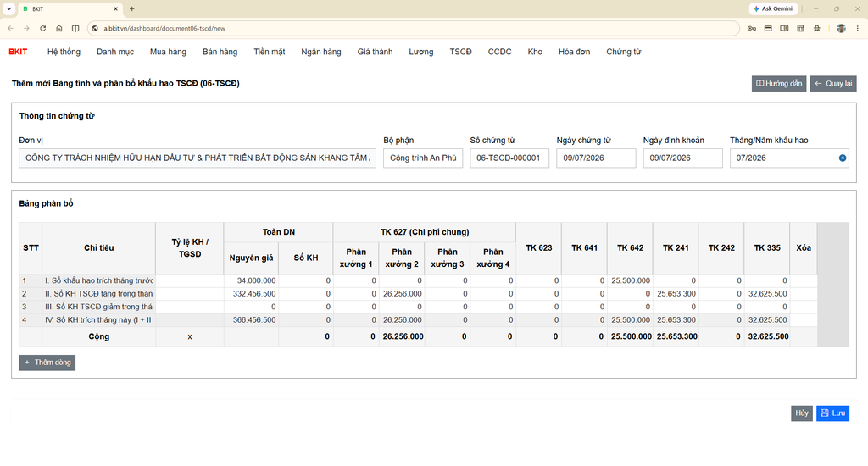This screenshot has height=466, width=868.
Task: Open Giá thành menu
Action: (375, 52)
